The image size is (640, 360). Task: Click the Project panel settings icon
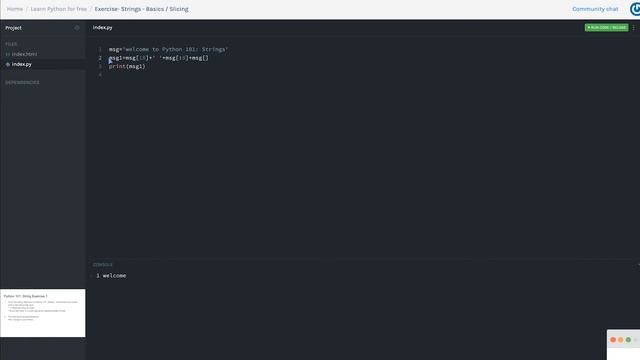click(x=77, y=28)
